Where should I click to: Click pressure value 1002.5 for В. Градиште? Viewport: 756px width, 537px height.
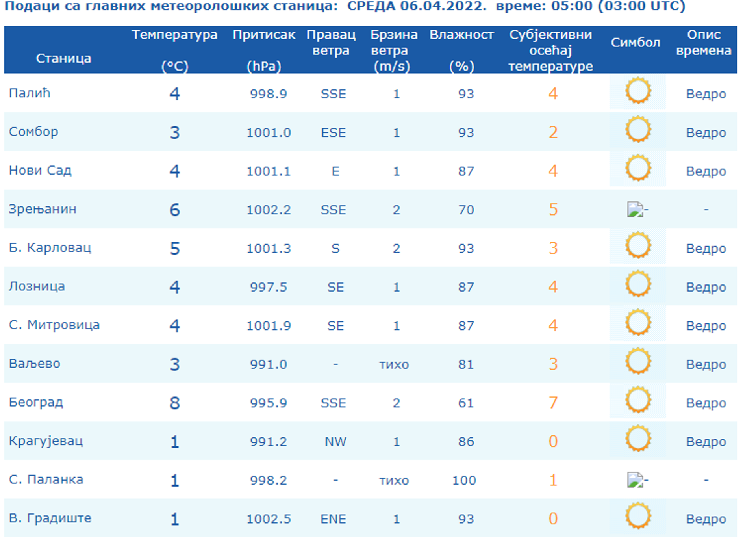click(269, 518)
